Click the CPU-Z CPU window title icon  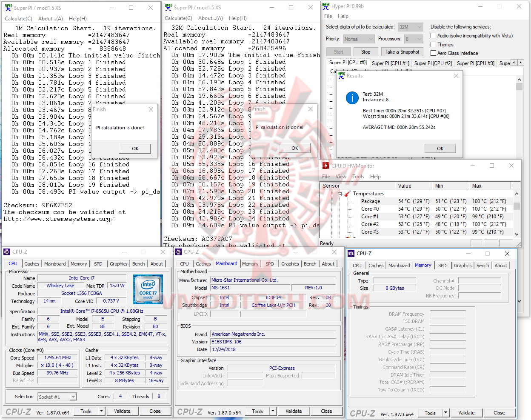point(7,251)
